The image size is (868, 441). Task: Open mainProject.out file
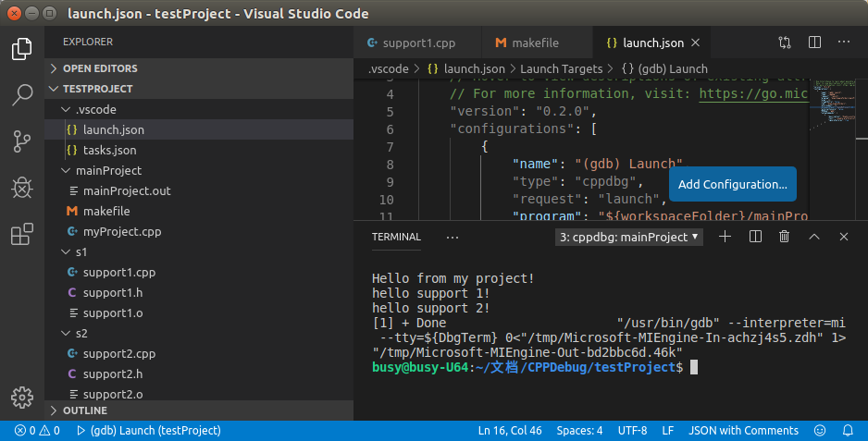(x=199, y=190)
